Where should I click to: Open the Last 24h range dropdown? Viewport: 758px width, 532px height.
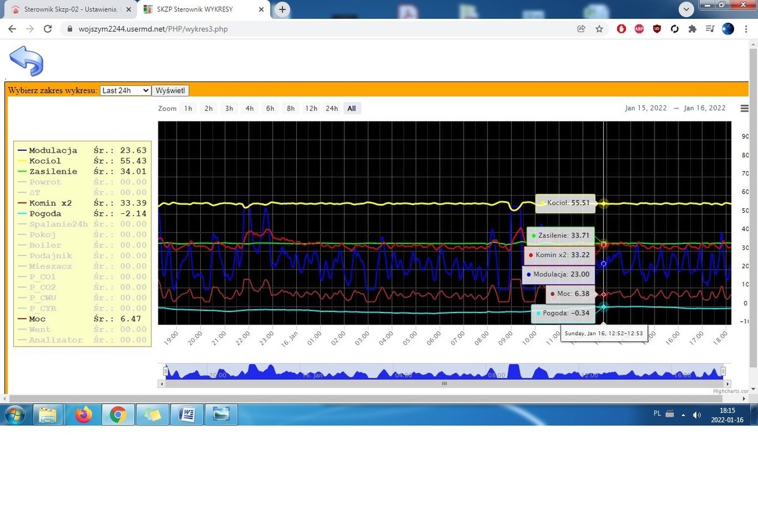coord(125,91)
